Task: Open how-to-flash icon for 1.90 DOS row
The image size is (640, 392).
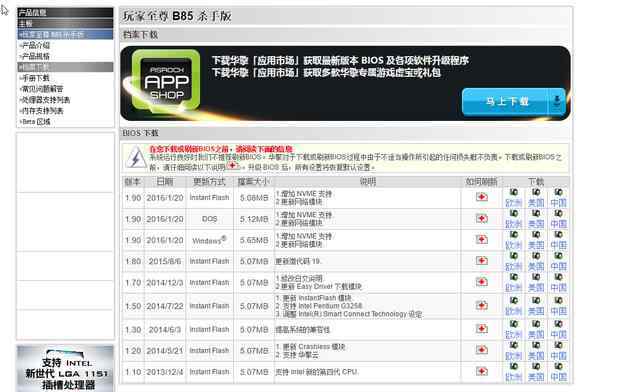Action: coord(482,218)
